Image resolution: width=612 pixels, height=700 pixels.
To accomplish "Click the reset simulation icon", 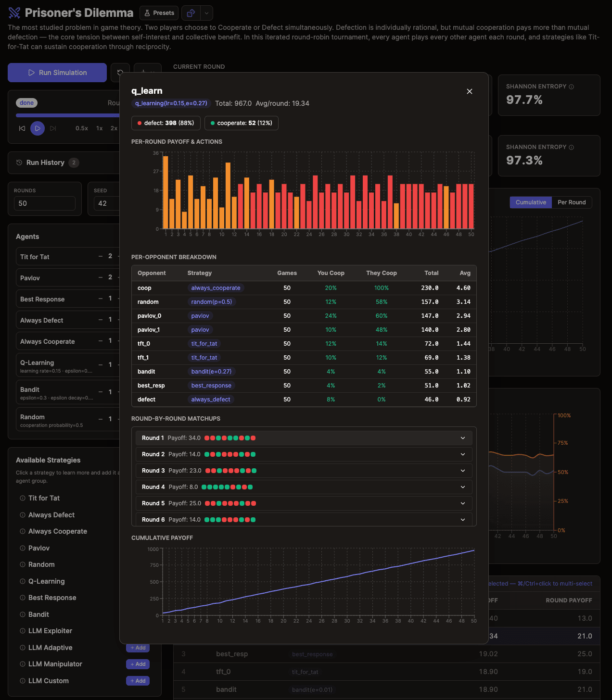I will point(120,73).
